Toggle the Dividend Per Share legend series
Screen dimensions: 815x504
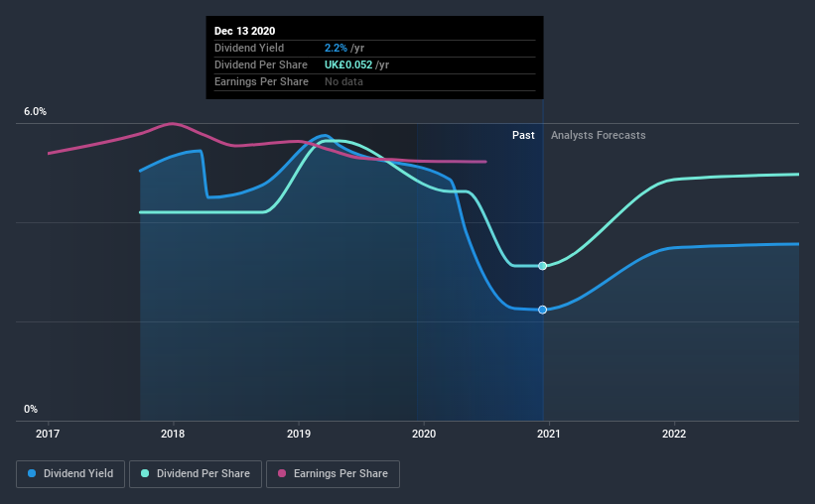pos(196,474)
